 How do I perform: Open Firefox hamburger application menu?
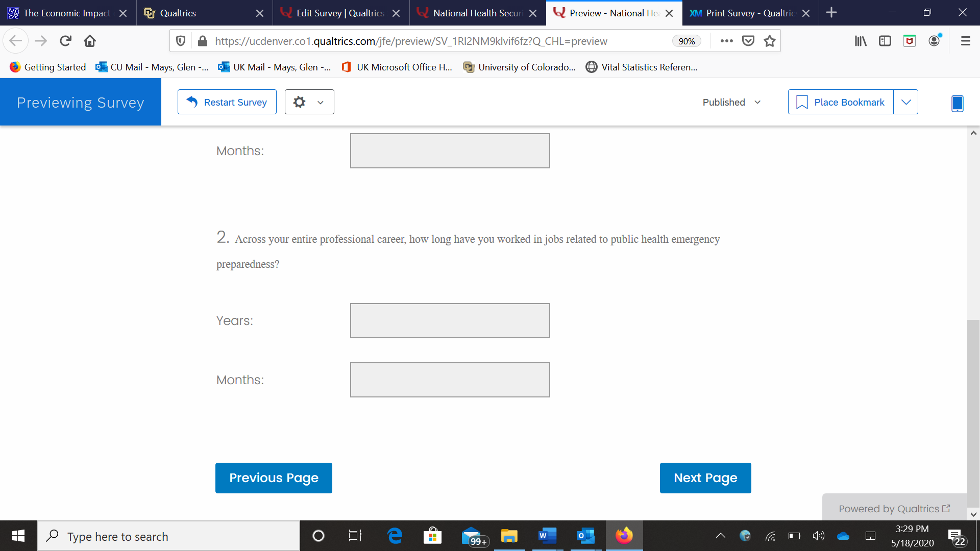965,41
